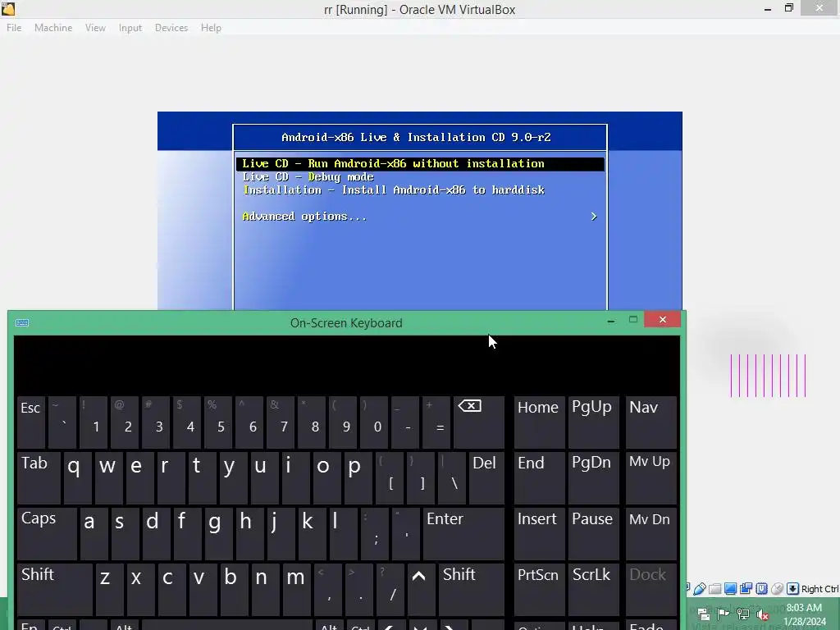Screen dimensions: 840x630
Task: Click the tray icon showing two message cards
Action: [x=703, y=614]
